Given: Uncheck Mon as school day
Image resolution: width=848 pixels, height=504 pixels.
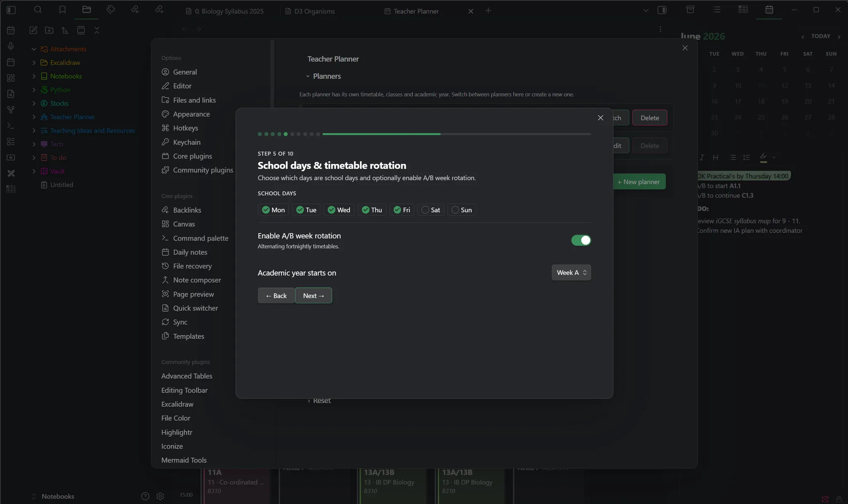Looking at the screenshot, I should click(x=273, y=210).
